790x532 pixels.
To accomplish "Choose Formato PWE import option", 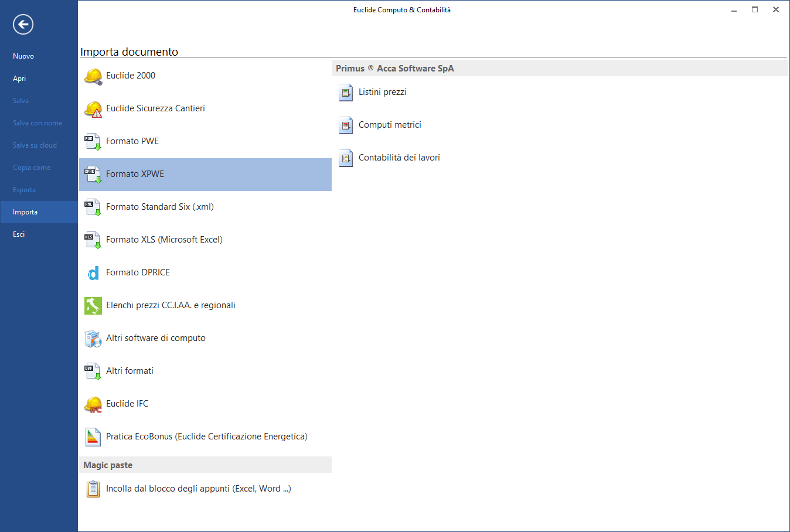I will tap(132, 141).
